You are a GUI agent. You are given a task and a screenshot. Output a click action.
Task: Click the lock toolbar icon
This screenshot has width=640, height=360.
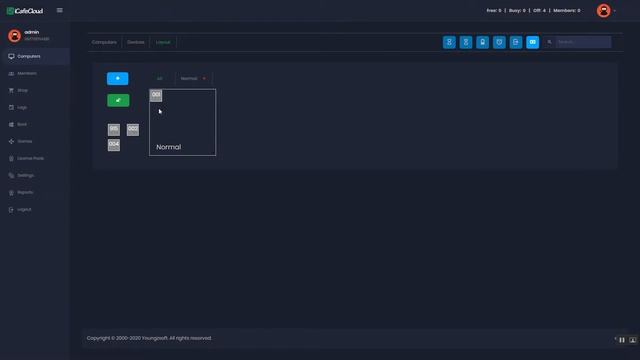click(482, 42)
